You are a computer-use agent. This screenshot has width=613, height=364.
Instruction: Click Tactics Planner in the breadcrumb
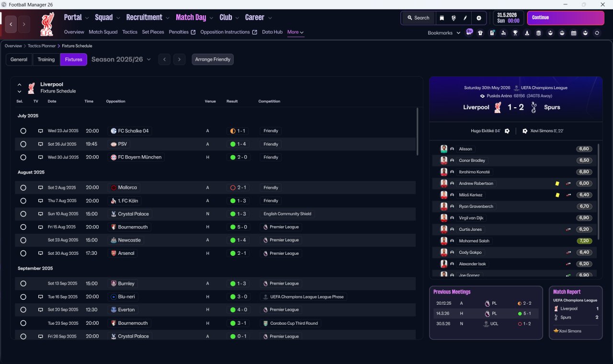[x=42, y=46]
